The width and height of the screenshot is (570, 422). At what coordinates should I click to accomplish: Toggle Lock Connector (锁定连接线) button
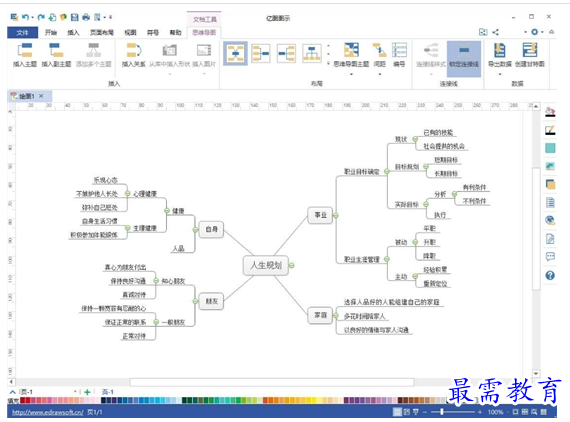(464, 59)
